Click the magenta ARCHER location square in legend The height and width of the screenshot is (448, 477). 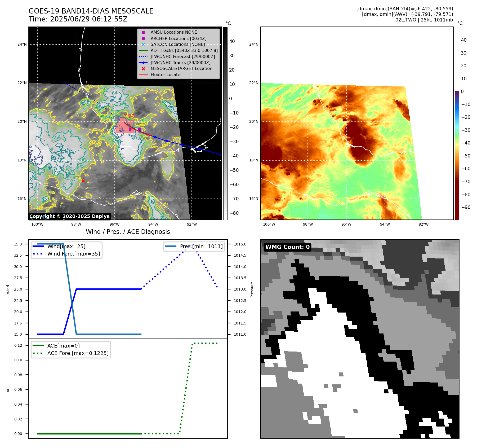tap(143, 38)
